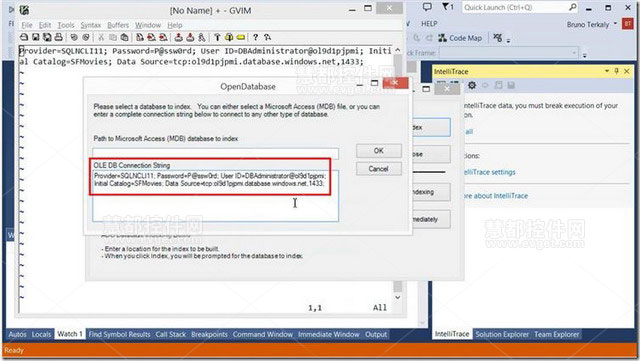Expand toolbar overflow arrow beside Stack Frame
Viewport: 640px width, 361px height.
click(584, 55)
